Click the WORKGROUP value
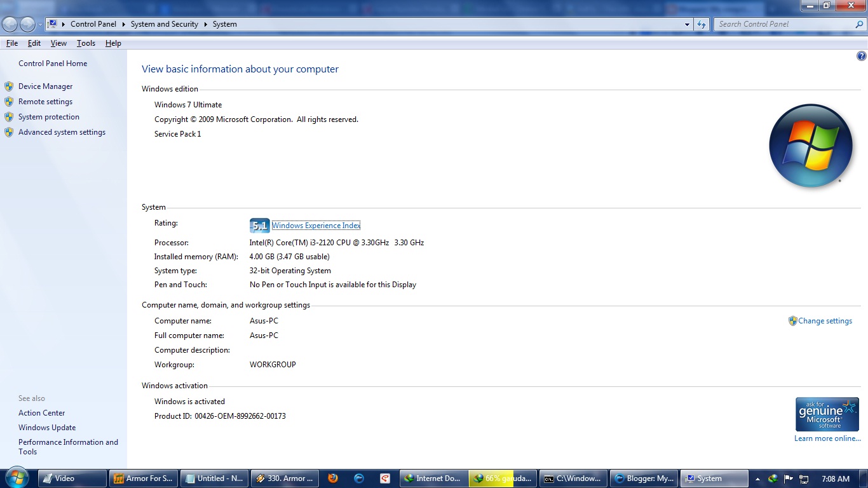868x488 pixels. pyautogui.click(x=273, y=365)
